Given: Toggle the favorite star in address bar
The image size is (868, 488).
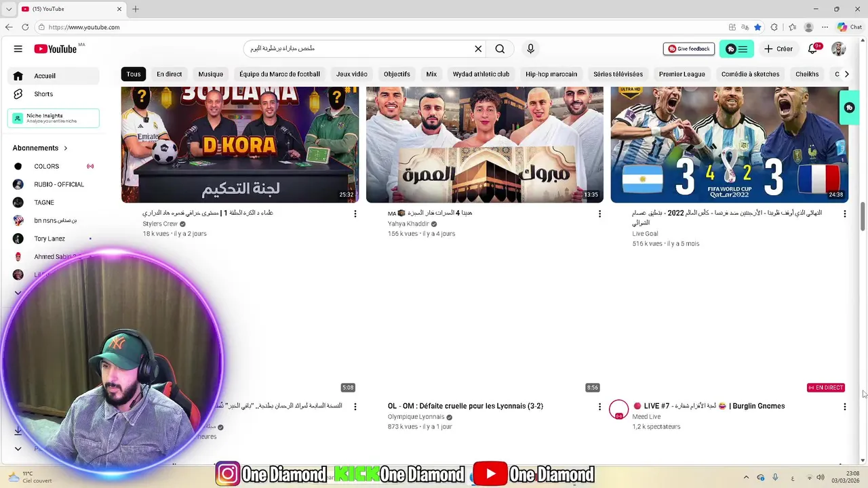Looking at the screenshot, I should [x=757, y=27].
